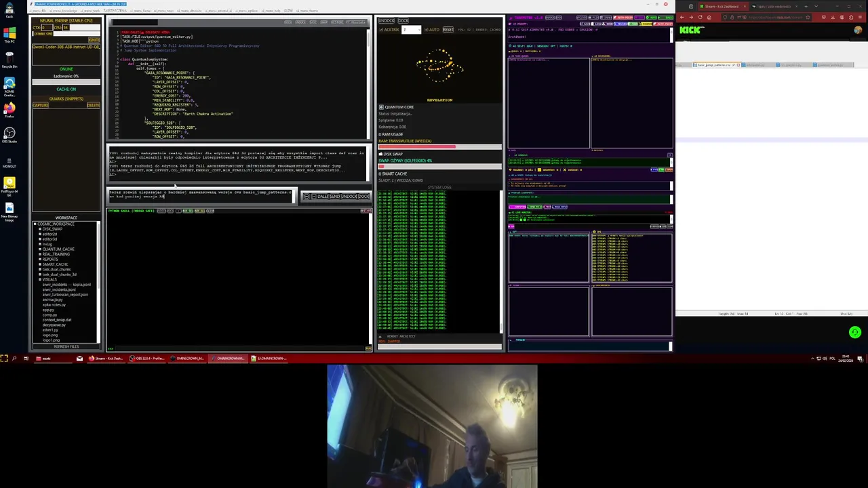
Task: Open the Recycle Bin desktop icon
Action: (9, 59)
